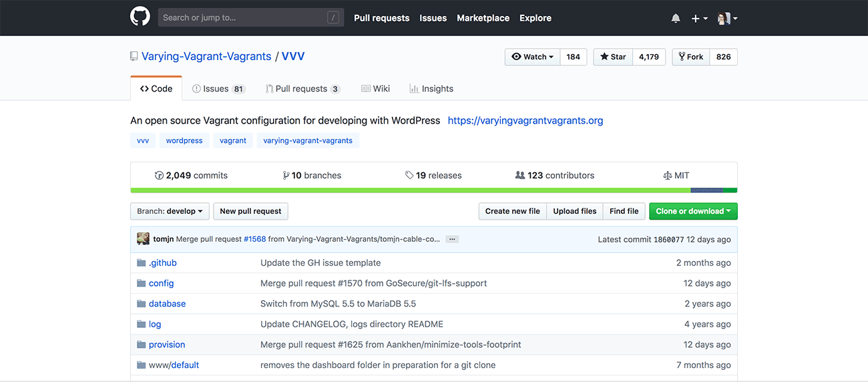
Task: Open the Varying-Vagrant-Vagrants organization link
Action: tap(206, 57)
